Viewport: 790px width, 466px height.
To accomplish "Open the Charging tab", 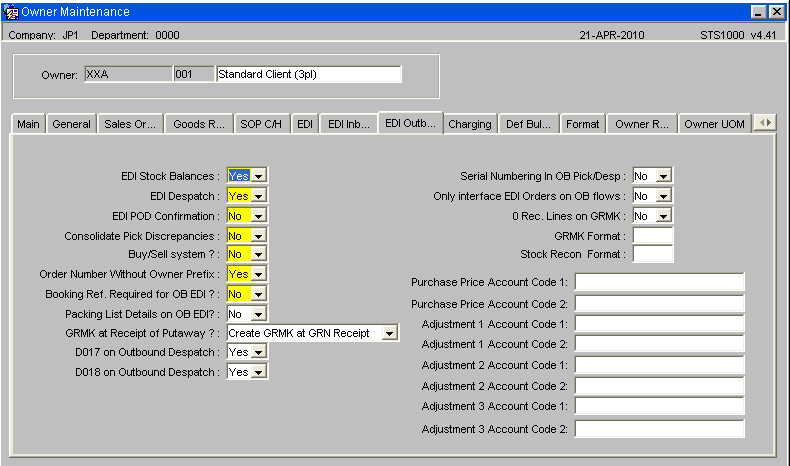I will [x=470, y=124].
